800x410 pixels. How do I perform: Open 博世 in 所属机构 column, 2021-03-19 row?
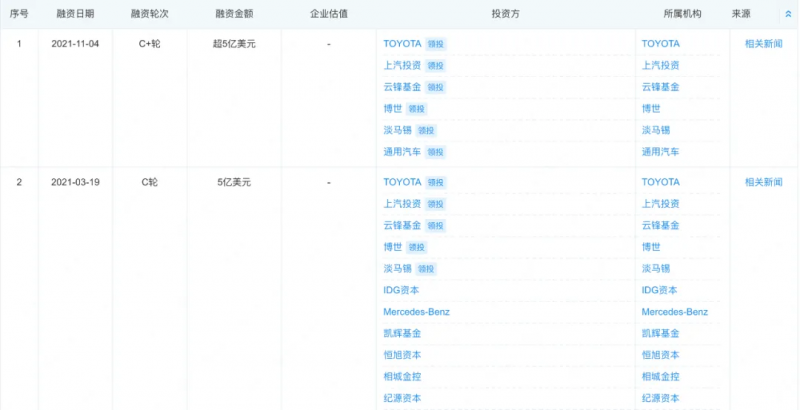[651, 247]
